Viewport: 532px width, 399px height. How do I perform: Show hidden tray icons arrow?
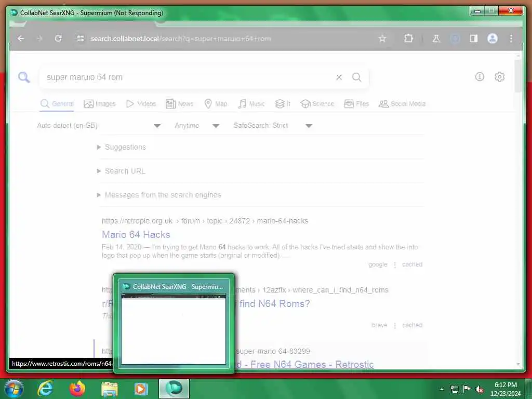pos(442,390)
